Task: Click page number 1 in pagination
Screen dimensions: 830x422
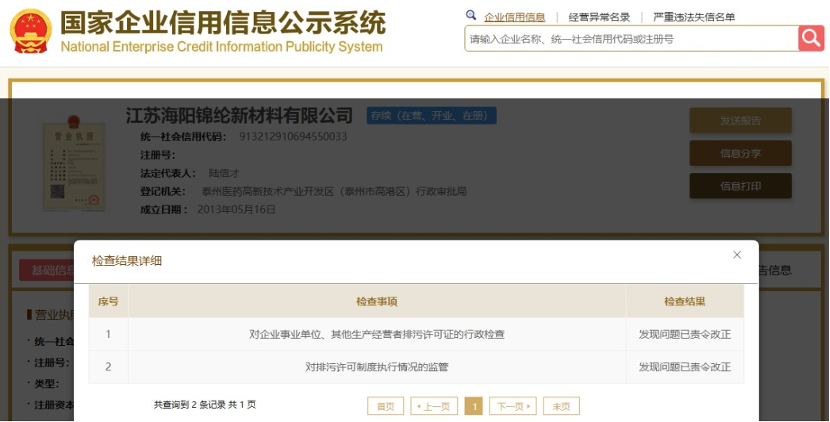Action: 474,406
